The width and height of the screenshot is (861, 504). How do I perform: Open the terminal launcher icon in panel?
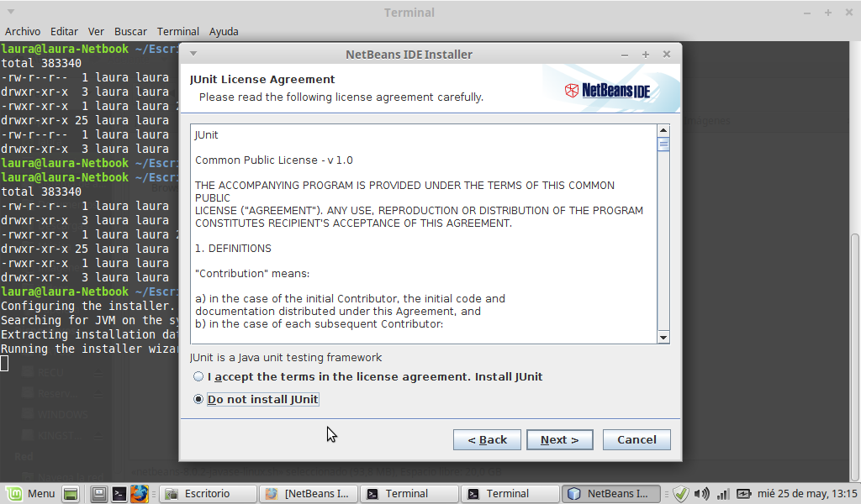click(119, 494)
